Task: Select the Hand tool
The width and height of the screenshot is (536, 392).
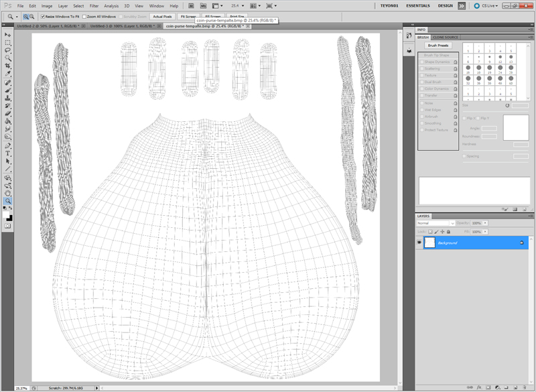Action: [8, 193]
